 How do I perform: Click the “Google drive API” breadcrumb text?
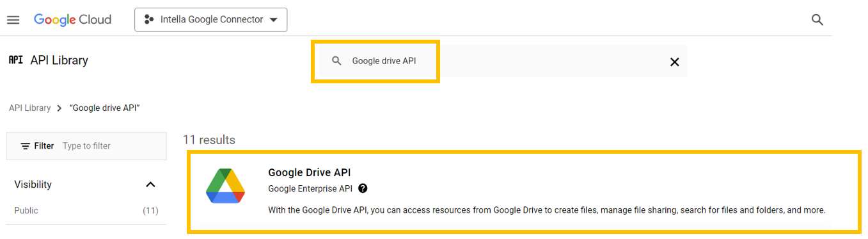pyautogui.click(x=105, y=108)
